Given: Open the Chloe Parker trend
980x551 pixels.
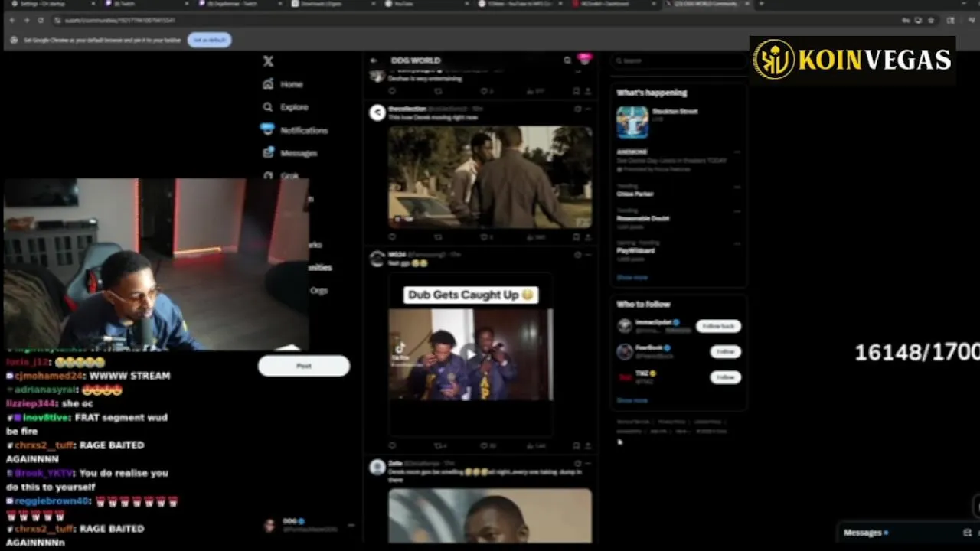Looking at the screenshot, I should tap(635, 194).
